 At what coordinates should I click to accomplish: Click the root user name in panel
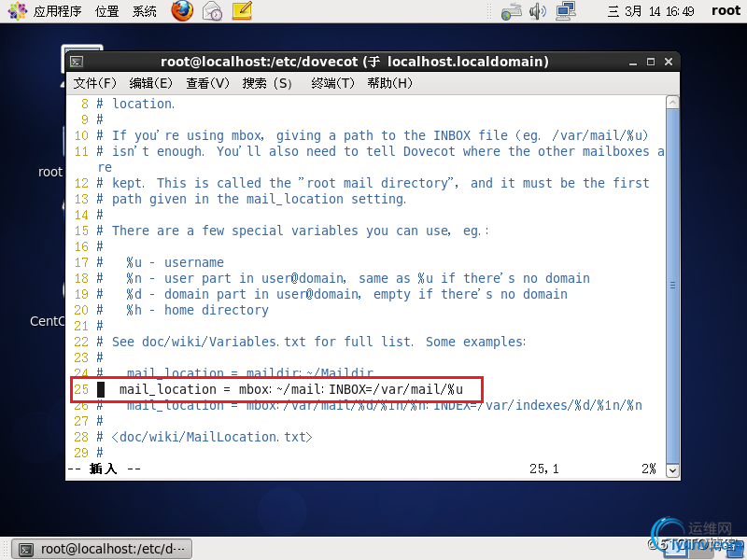(x=726, y=10)
